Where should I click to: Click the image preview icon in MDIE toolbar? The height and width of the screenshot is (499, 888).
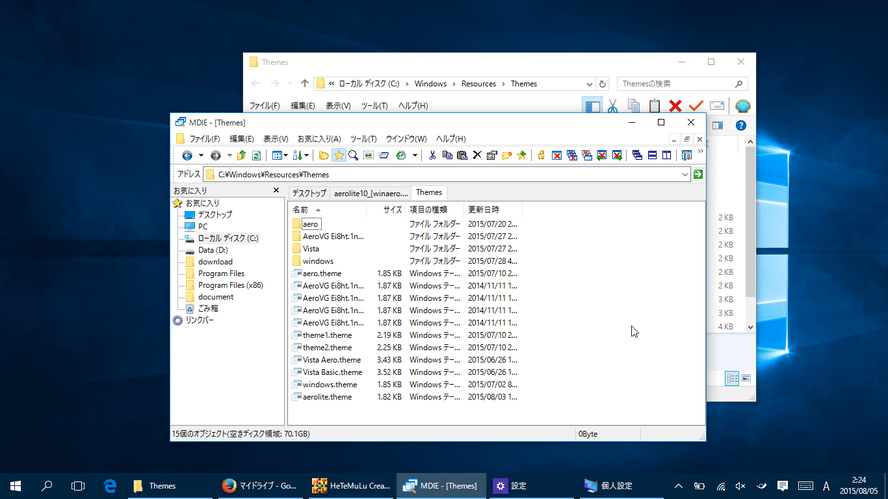click(x=368, y=155)
